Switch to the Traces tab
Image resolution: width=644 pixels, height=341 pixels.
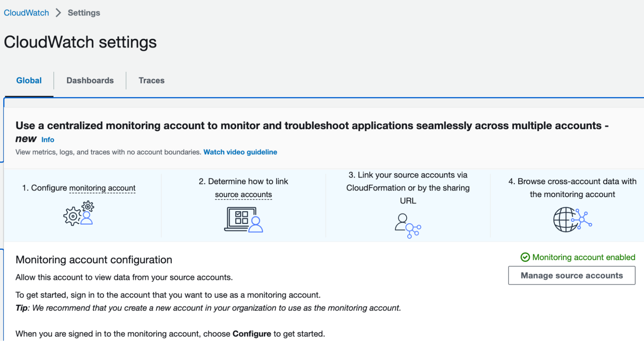coord(151,80)
